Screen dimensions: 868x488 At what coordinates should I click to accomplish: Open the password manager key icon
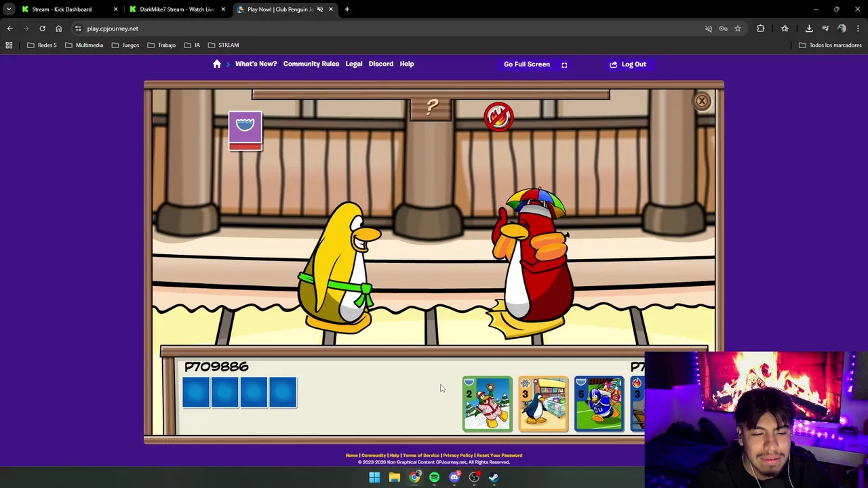click(x=723, y=28)
